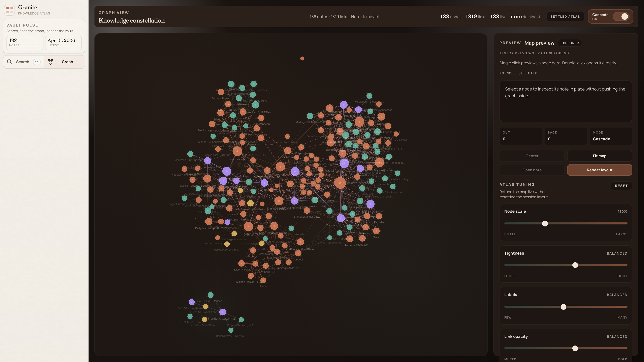Select the search magnifier icon in the sidebar
644x362 pixels.
9,62
